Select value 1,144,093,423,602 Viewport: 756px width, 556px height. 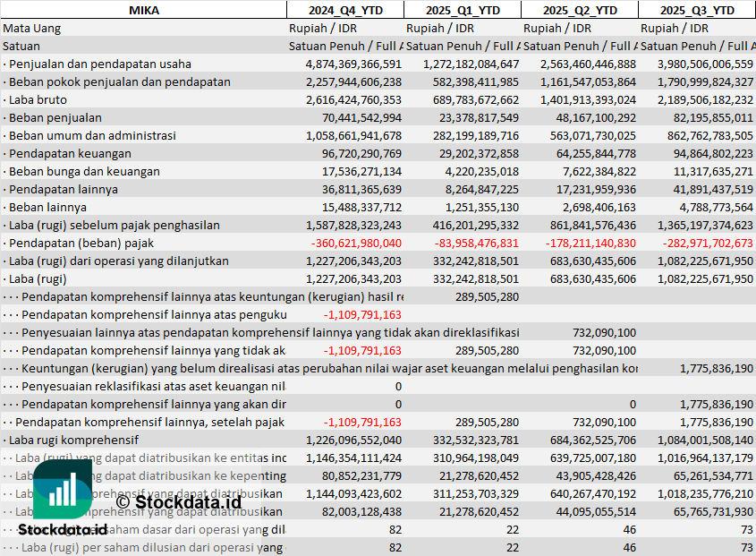(x=353, y=493)
